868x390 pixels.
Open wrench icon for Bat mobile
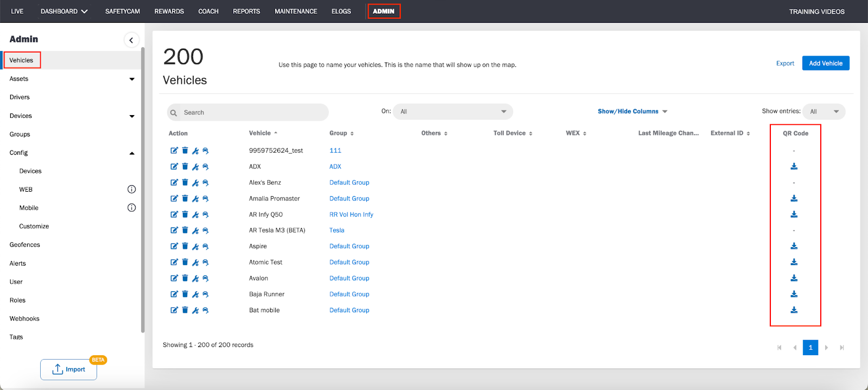195,310
